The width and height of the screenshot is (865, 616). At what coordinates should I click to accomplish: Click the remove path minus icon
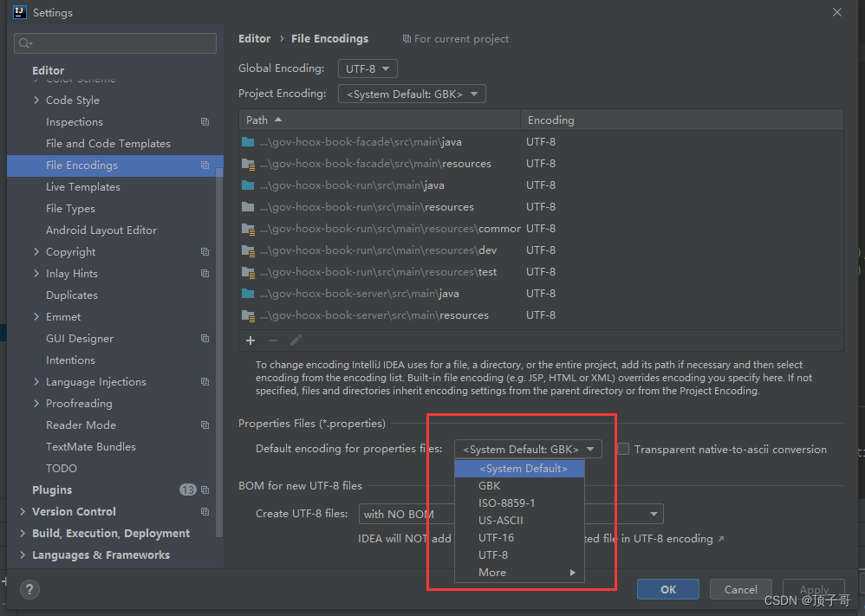pos(273,340)
